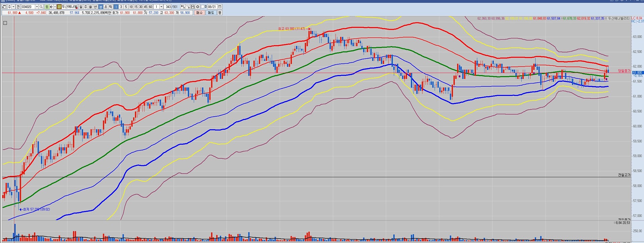This screenshot has height=243, width=644.
Task: Open the 주 market type dropdown
Action: 14,7
